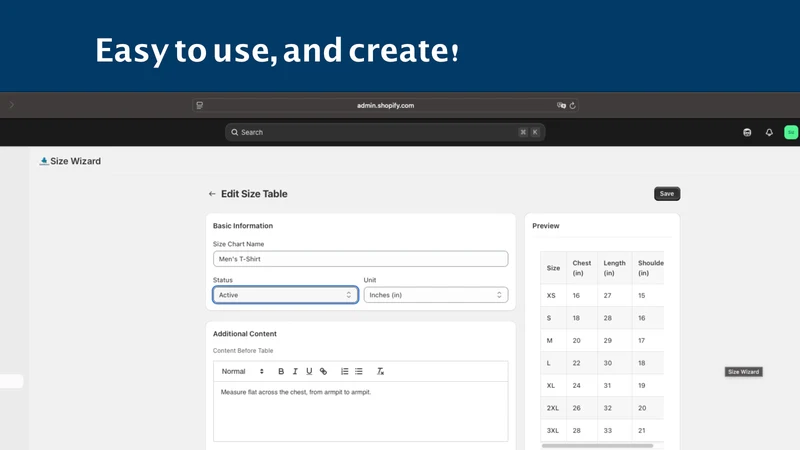800x450 pixels.
Task: Open the Shopify notifications bell
Action: click(769, 132)
